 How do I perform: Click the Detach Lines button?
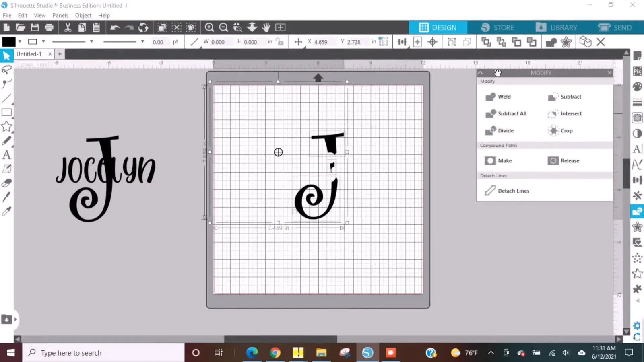point(507,191)
